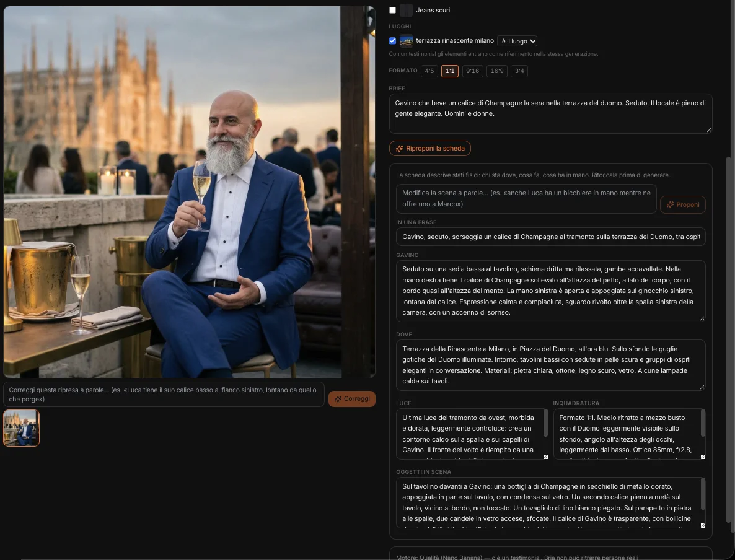
Task: Click the Correggi button
Action: tap(351, 399)
